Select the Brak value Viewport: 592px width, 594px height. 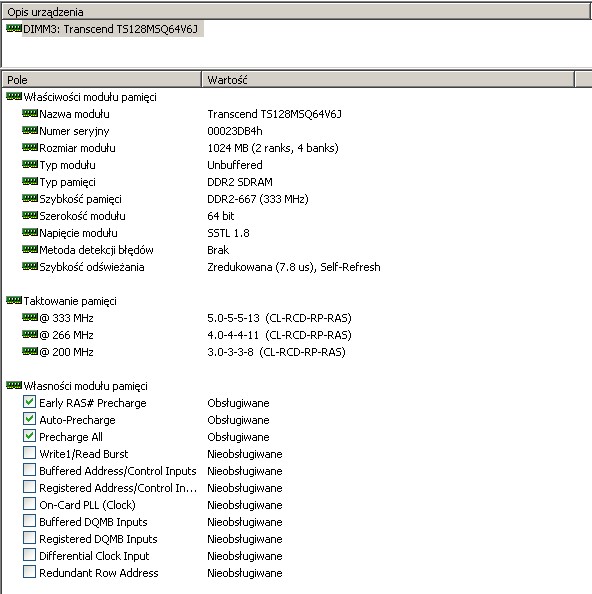click(x=218, y=250)
